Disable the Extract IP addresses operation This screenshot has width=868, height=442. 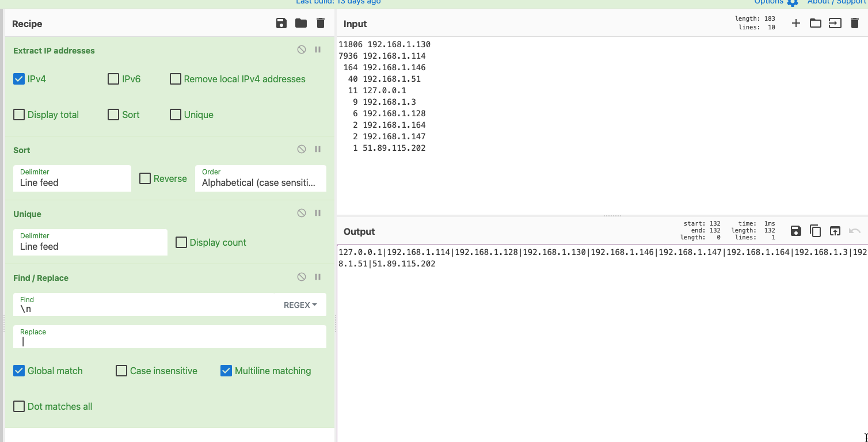click(302, 50)
